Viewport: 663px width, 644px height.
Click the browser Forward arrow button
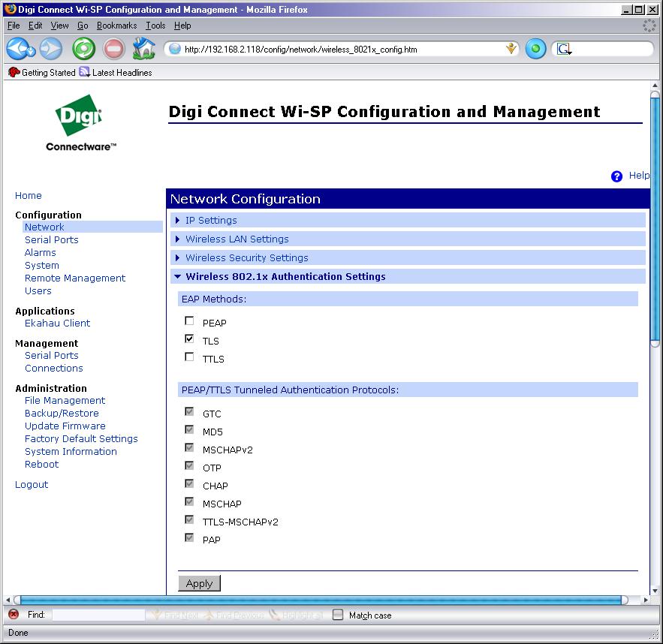[x=51, y=50]
